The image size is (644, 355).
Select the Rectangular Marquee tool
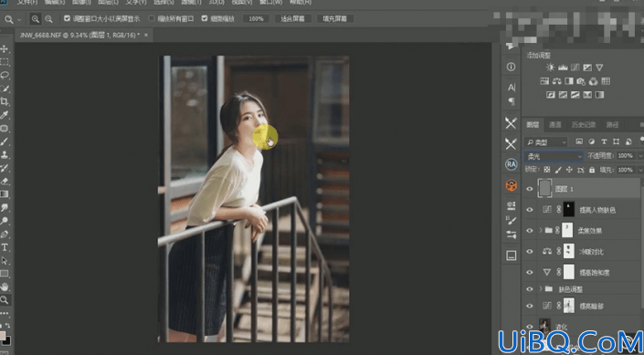pyautogui.click(x=5, y=62)
